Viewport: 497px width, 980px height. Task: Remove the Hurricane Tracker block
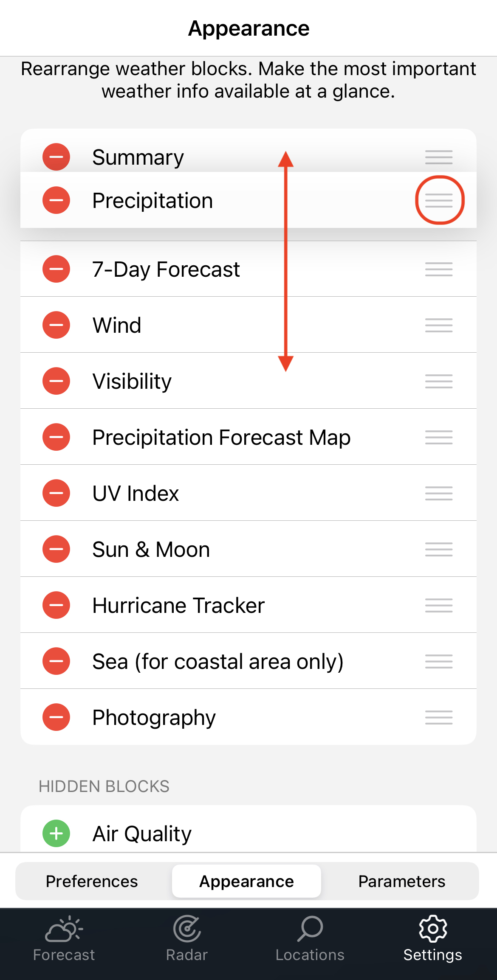coord(56,605)
